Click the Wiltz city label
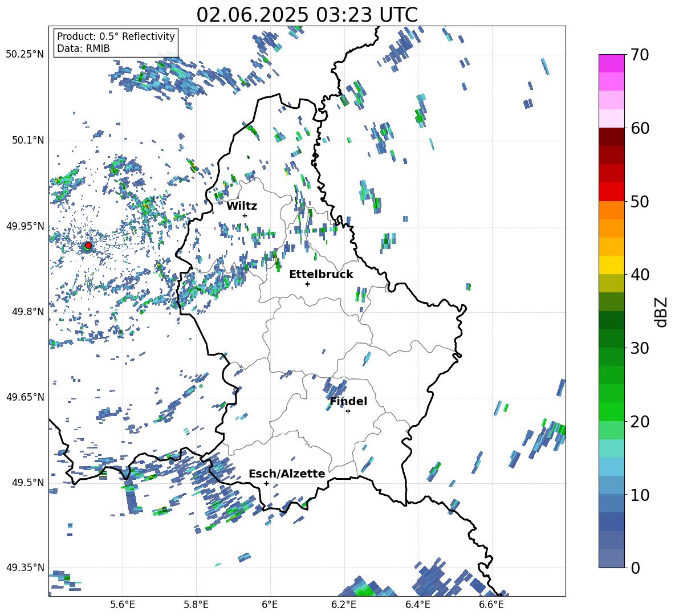This screenshot has height=616, width=675. [x=242, y=206]
